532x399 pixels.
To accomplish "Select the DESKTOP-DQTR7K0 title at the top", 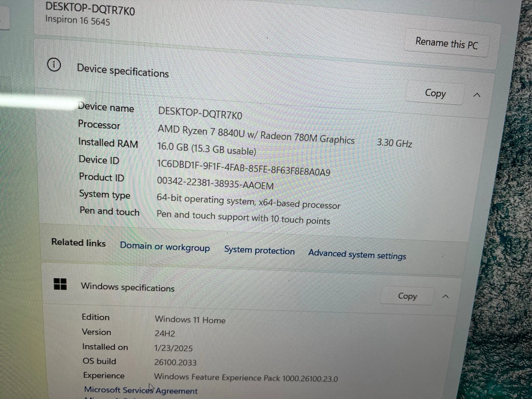I will [90, 9].
